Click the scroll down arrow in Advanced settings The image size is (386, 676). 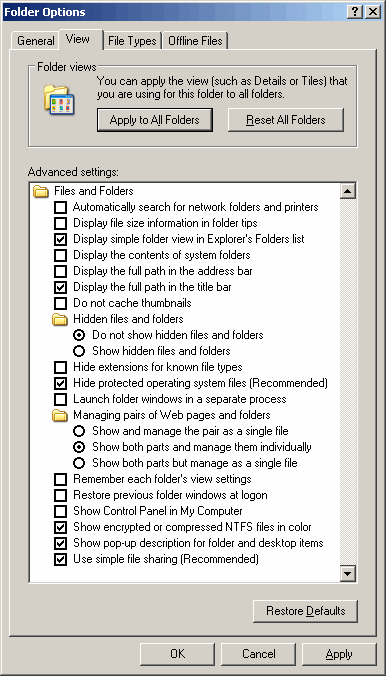348,573
